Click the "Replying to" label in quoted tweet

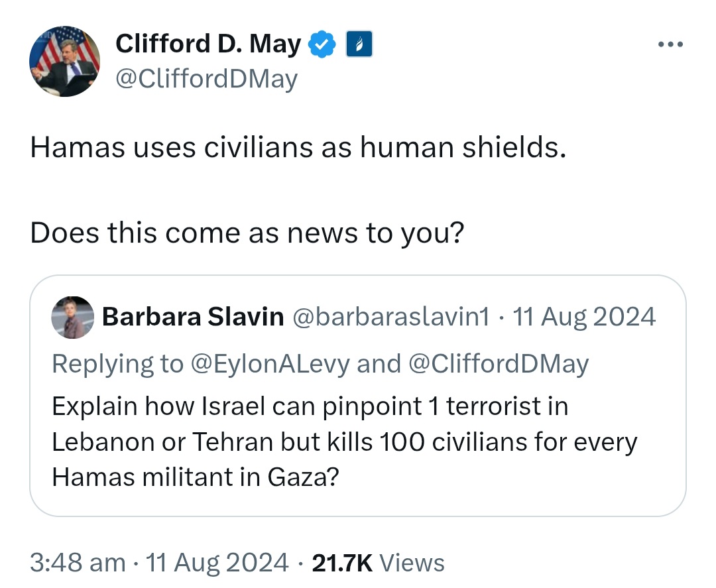coord(118,365)
